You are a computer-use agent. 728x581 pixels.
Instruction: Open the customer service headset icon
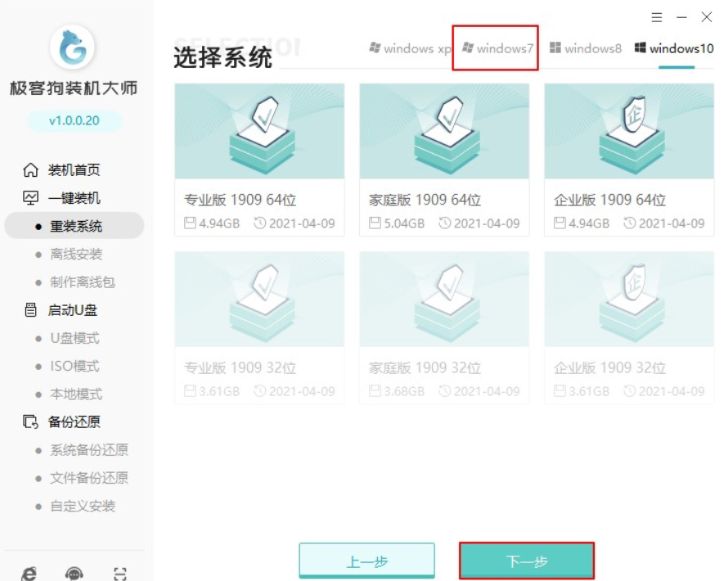click(74, 574)
